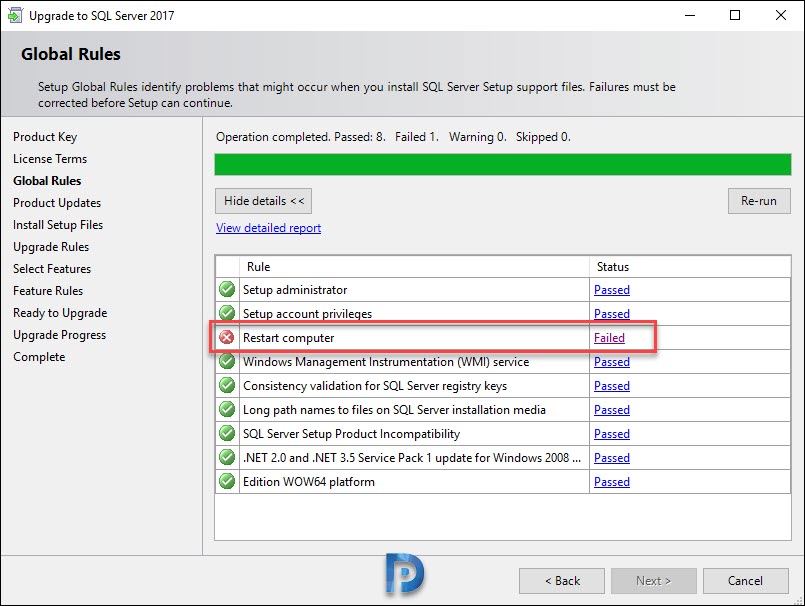
Task: Select the Upgrade Rules step
Action: [51, 247]
